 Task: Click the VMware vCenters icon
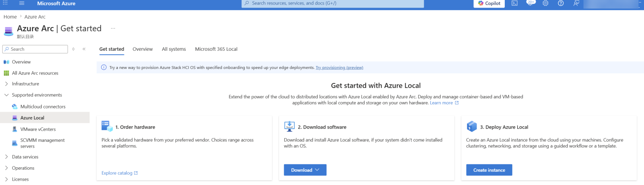tap(15, 129)
